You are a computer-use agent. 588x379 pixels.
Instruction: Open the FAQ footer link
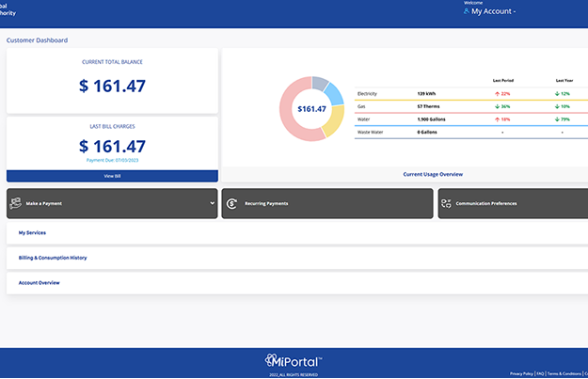tap(540, 373)
